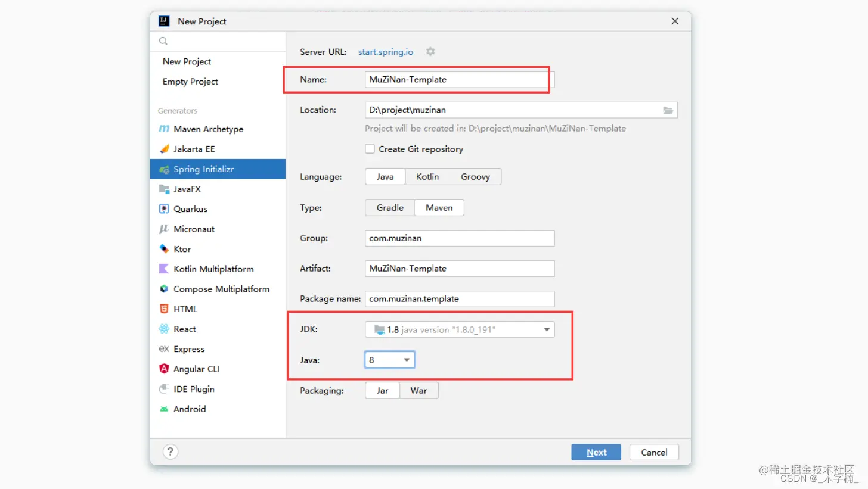Pick the Compose Multiplatform icon

[x=164, y=289]
